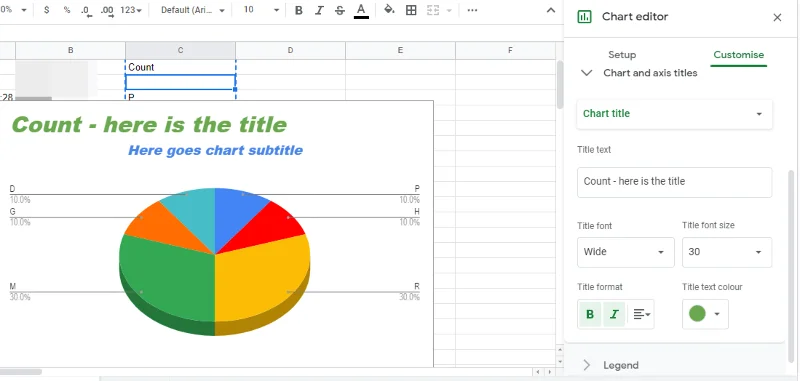The height and width of the screenshot is (381, 800).
Task: Click the merge cells icon
Action: click(x=433, y=10)
